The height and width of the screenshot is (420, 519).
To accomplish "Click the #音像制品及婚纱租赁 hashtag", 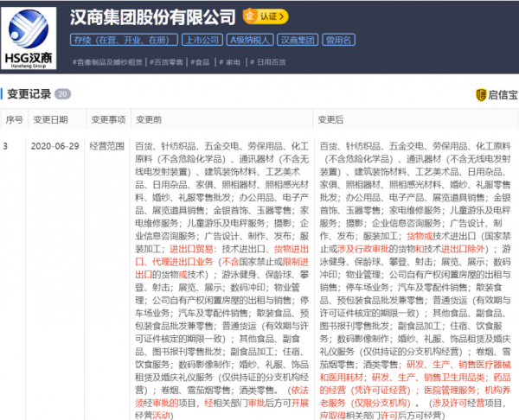I will click(107, 62).
